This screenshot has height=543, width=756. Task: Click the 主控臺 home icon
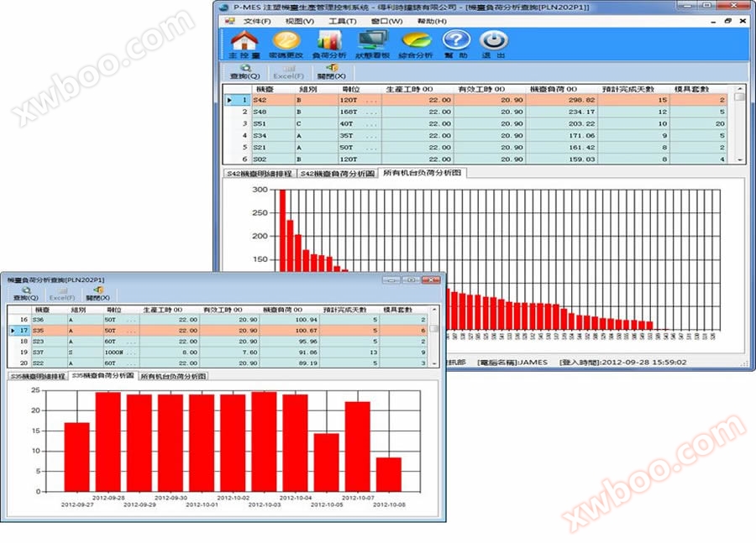[x=244, y=44]
